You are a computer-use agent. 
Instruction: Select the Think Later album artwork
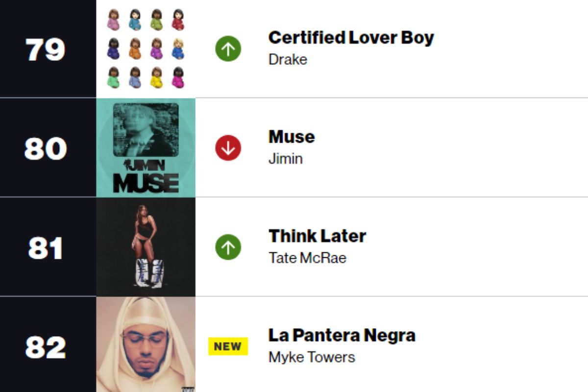pyautogui.click(x=146, y=247)
